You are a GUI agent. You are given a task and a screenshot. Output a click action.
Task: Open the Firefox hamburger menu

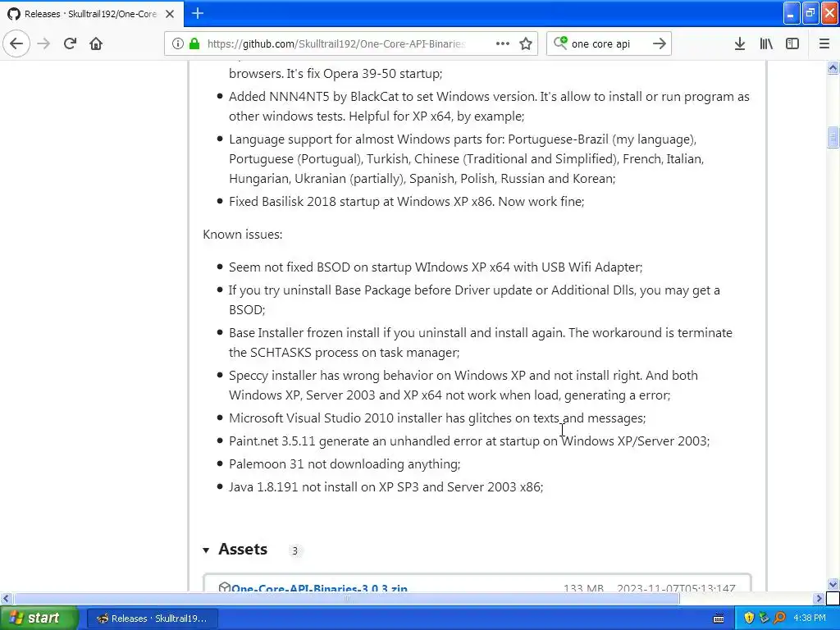[824, 43]
